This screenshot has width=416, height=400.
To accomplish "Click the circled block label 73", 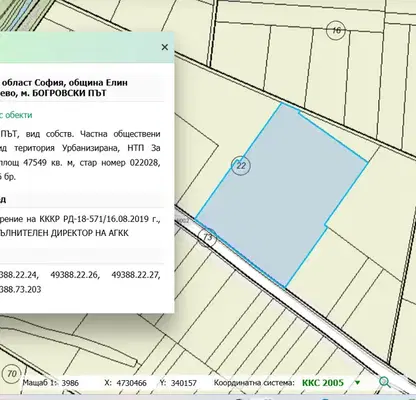I will pos(208,237).
